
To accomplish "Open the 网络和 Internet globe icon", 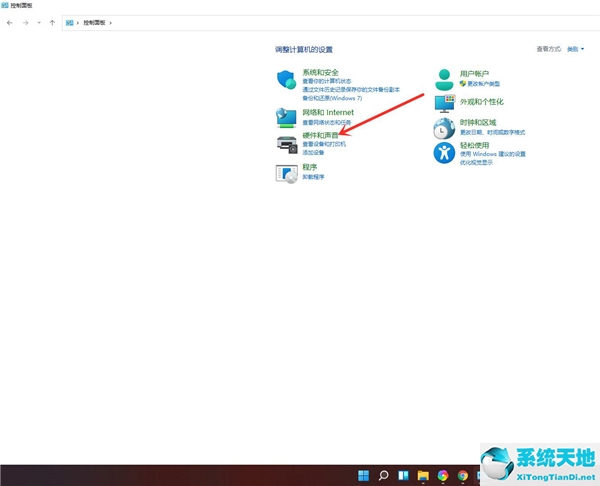I will point(286,117).
